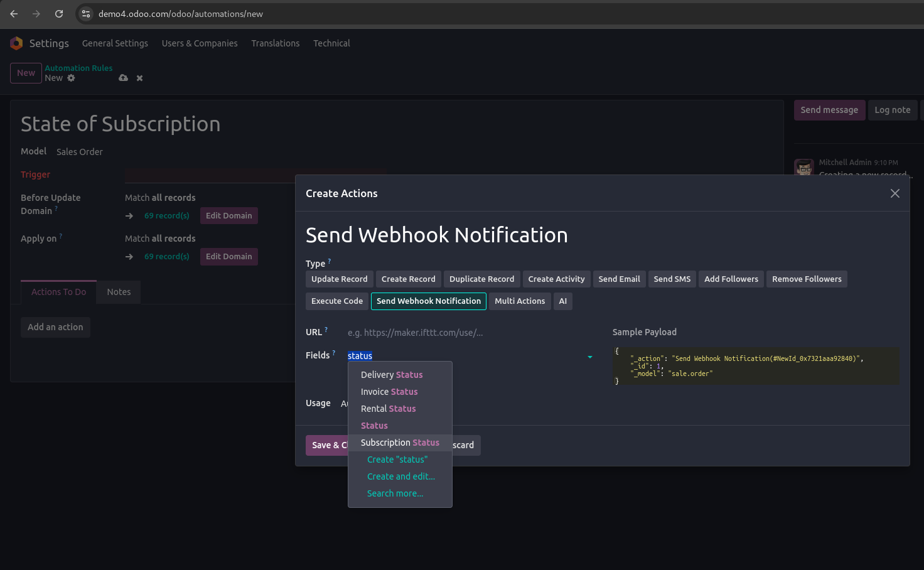Pick Subscription Status from the dropdown list
The height and width of the screenshot is (570, 924).
coord(400,443)
